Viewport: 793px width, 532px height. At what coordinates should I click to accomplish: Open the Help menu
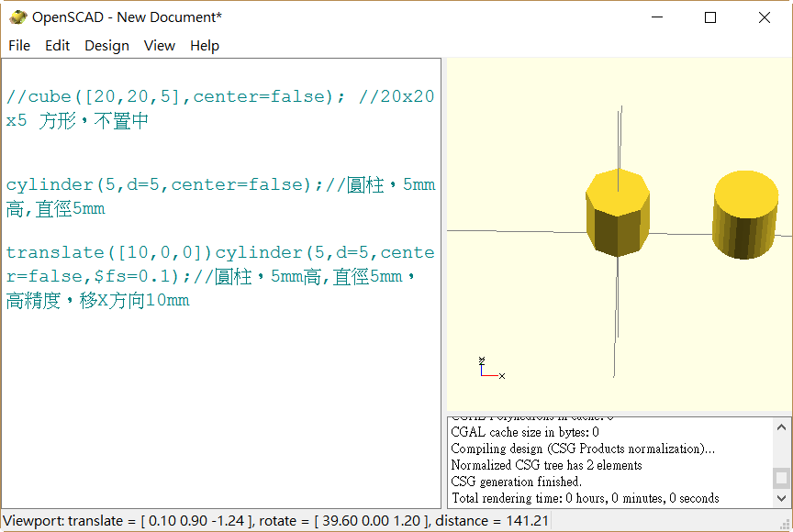[x=205, y=46]
